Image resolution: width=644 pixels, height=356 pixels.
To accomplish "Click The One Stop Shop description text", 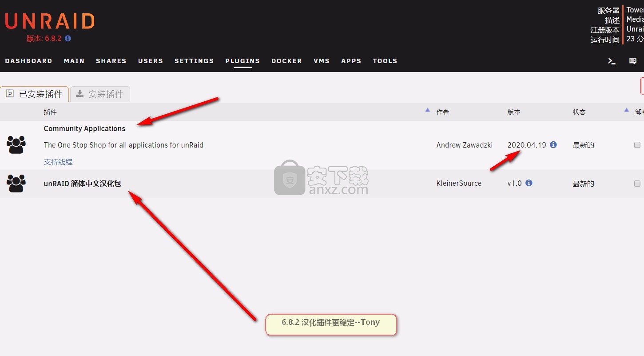I will 123,145.
